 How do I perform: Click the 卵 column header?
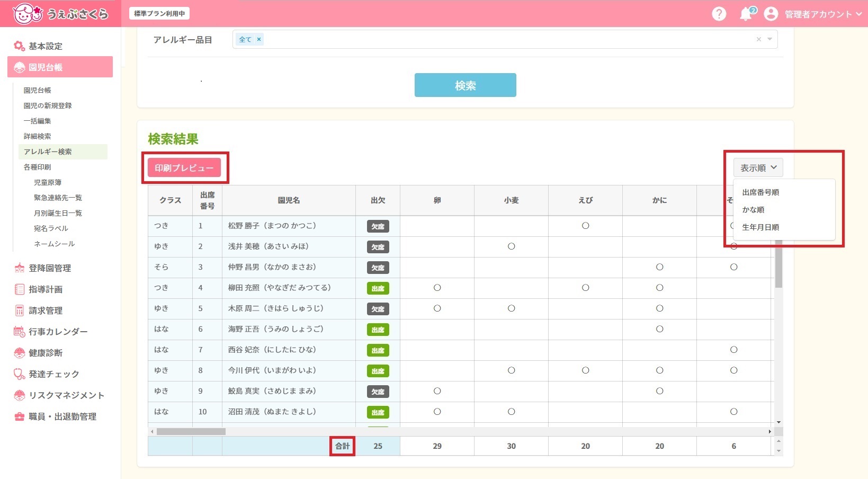click(437, 200)
